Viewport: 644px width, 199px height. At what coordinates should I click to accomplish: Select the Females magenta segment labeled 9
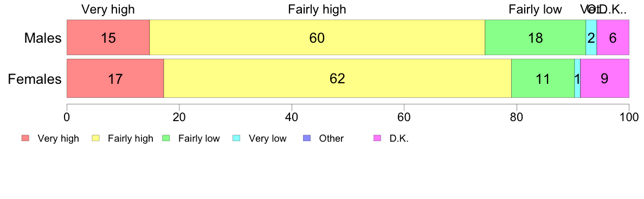[604, 78]
